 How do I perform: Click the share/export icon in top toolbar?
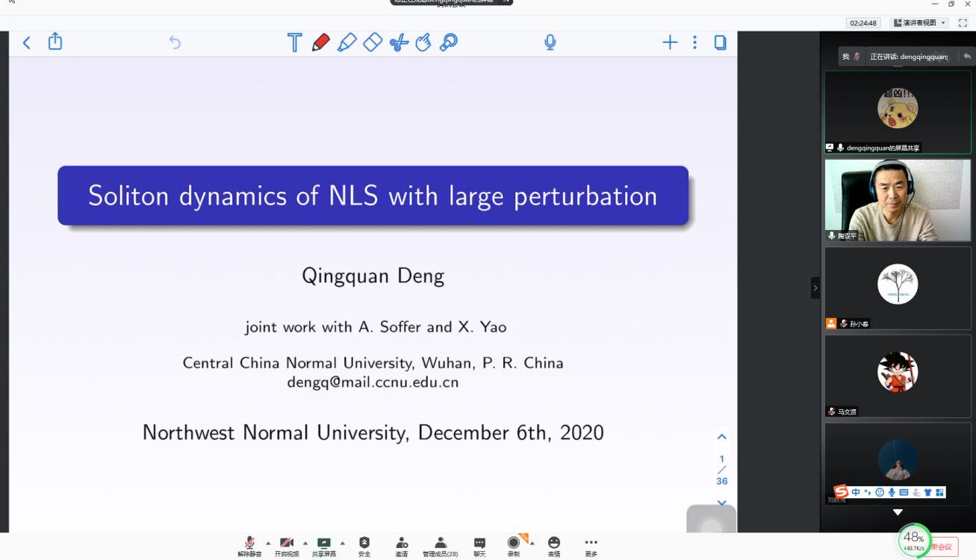(55, 42)
